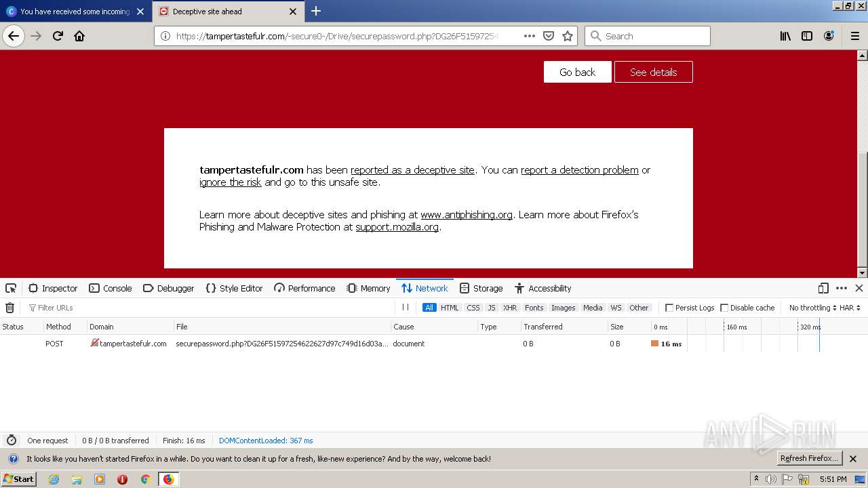
Task: Open the www.antiphishing.org link
Action: 467,215
